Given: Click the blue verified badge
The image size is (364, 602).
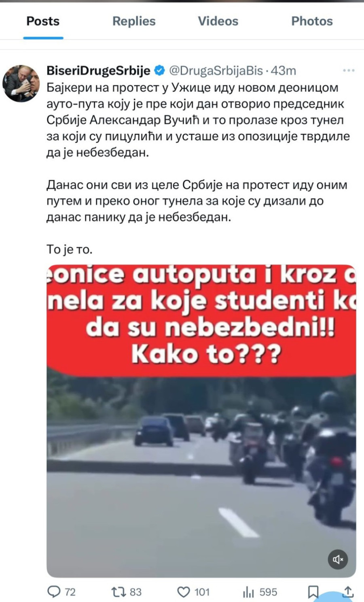Looking at the screenshot, I should click(160, 70).
